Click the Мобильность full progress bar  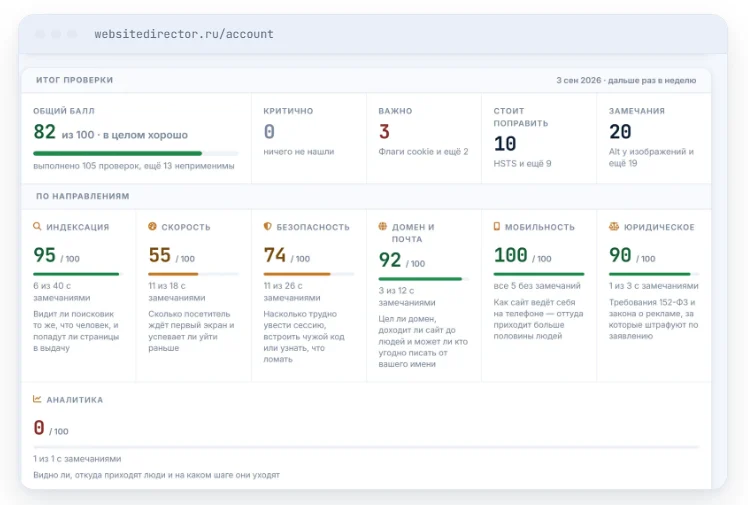coord(539,274)
